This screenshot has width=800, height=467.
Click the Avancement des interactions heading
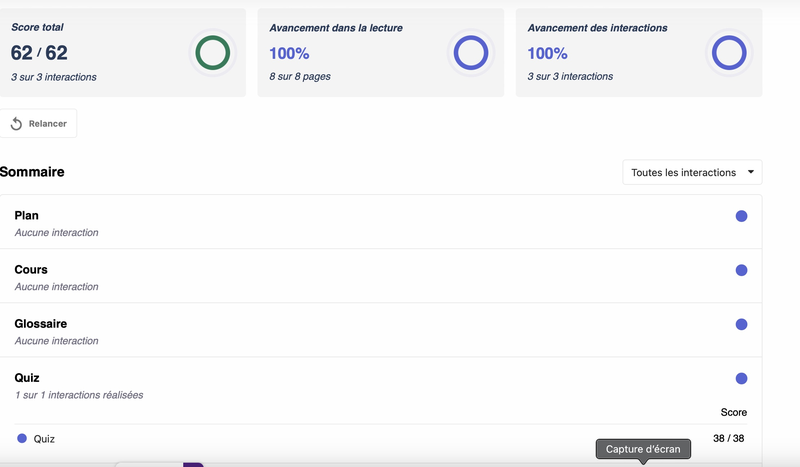coord(597,28)
